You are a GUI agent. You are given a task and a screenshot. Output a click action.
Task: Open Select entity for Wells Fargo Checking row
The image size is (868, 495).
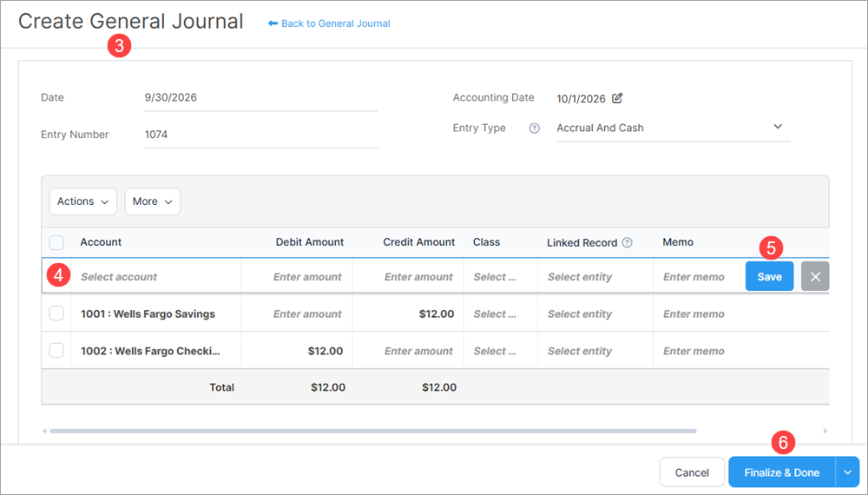(x=595, y=351)
